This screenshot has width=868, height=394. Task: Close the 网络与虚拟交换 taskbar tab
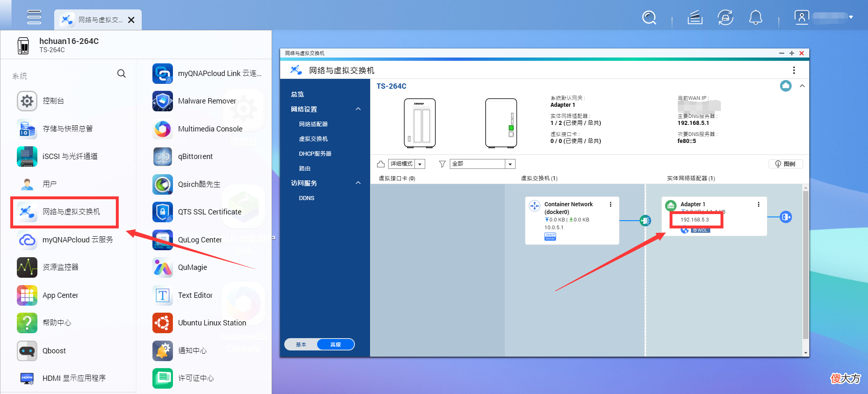click(131, 20)
